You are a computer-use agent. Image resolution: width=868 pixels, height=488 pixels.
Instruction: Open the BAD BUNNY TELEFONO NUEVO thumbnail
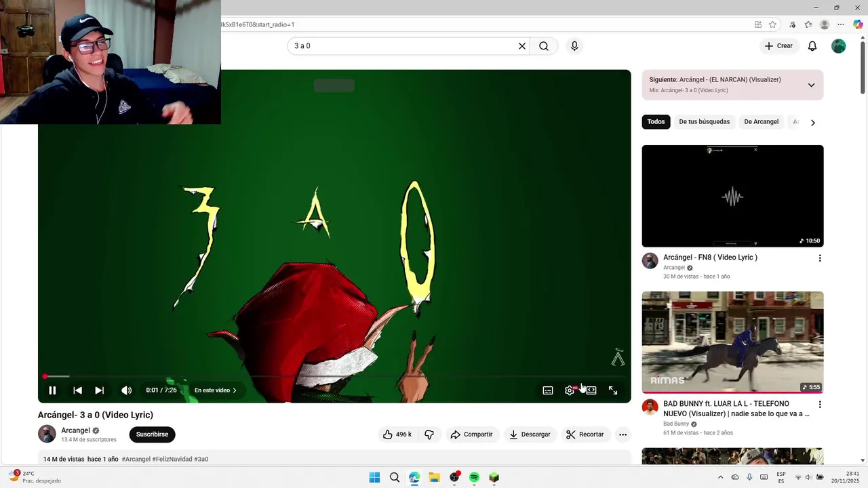click(x=733, y=342)
